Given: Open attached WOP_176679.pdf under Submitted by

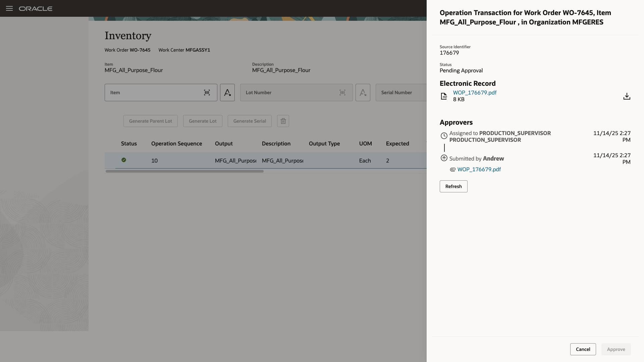Looking at the screenshot, I should pyautogui.click(x=479, y=170).
